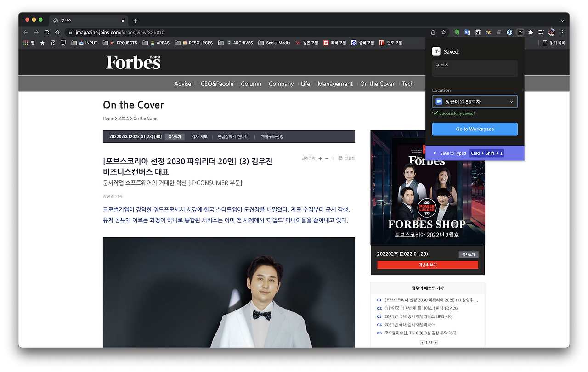Click the share icon in the address bar
The width and height of the screenshot is (588, 372).
coord(433,33)
